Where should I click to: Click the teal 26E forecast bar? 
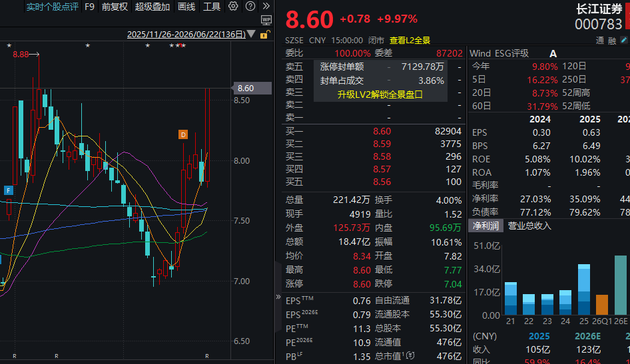point(621,285)
